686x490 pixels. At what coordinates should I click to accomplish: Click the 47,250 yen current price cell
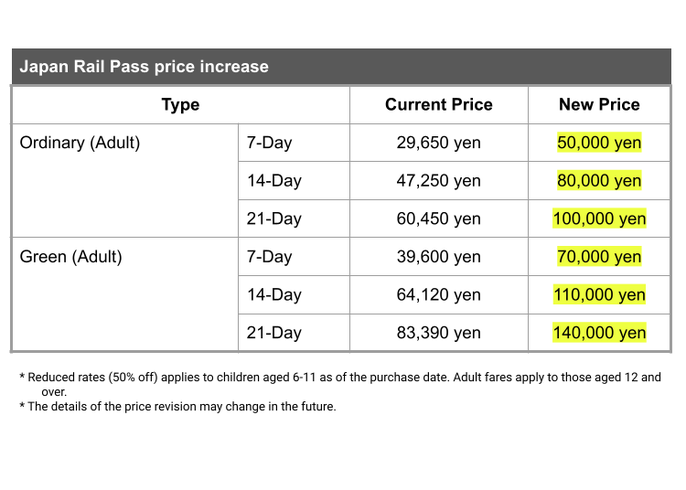pyautogui.click(x=439, y=181)
